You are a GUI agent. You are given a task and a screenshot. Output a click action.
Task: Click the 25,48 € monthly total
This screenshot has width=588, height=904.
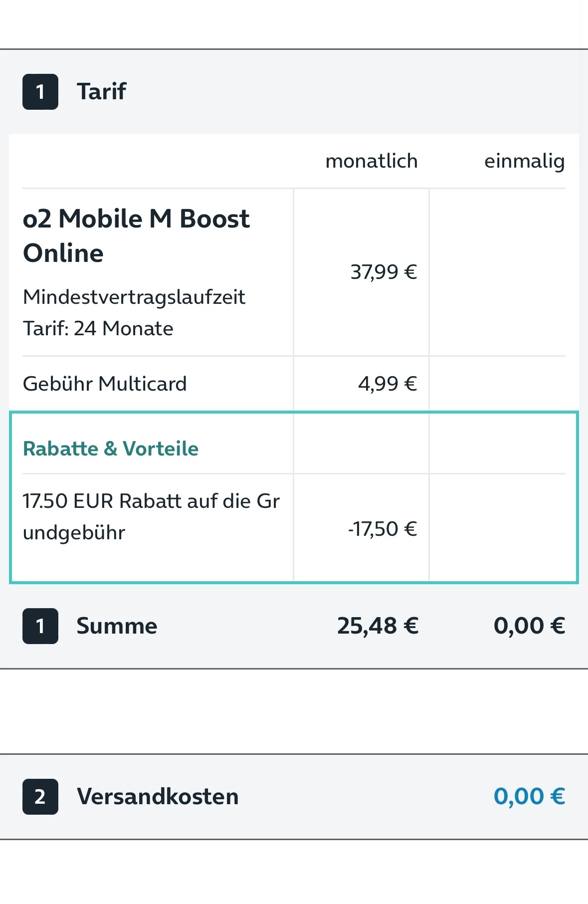(x=378, y=626)
